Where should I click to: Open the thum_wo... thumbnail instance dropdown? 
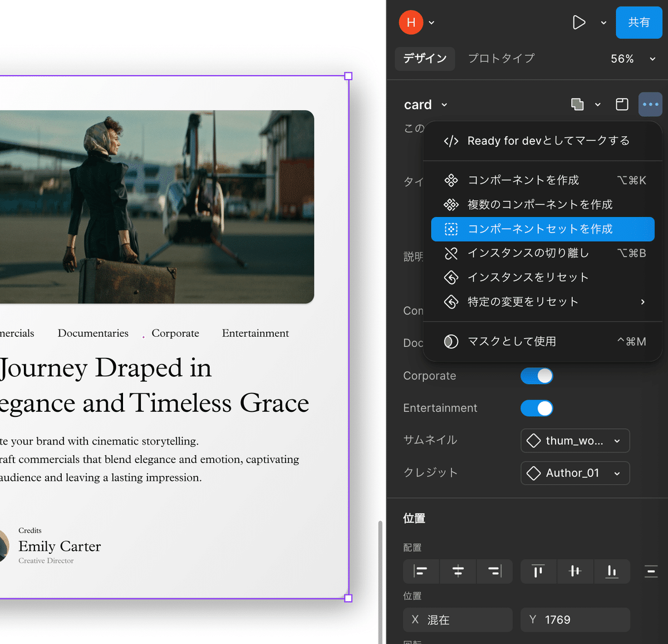click(x=575, y=441)
